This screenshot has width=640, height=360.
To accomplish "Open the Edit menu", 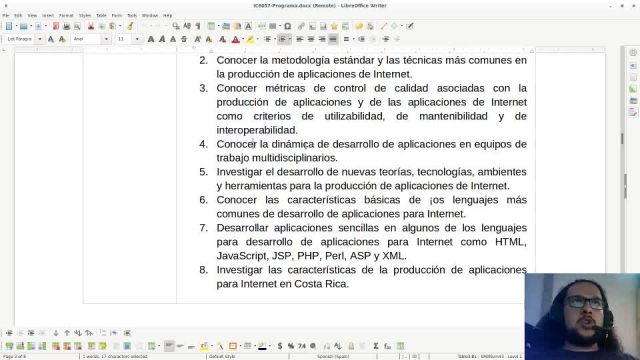I will tap(18, 16).
